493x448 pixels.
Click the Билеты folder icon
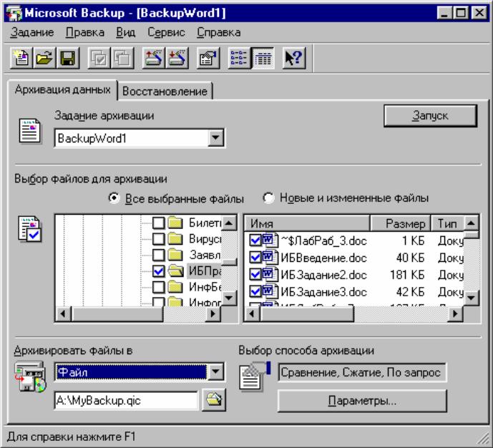(175, 223)
